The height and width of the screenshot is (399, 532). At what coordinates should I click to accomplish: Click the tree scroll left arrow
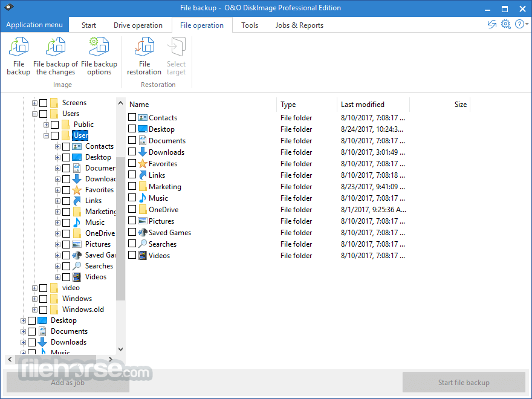tap(10, 359)
